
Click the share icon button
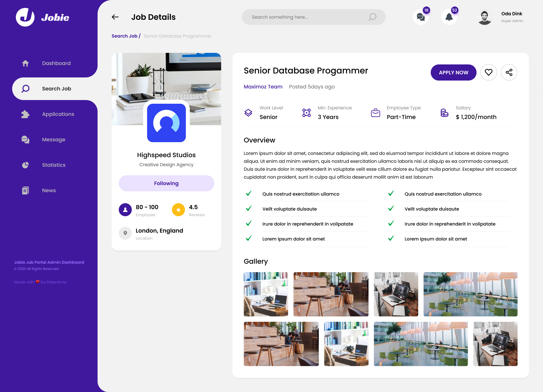pos(509,73)
